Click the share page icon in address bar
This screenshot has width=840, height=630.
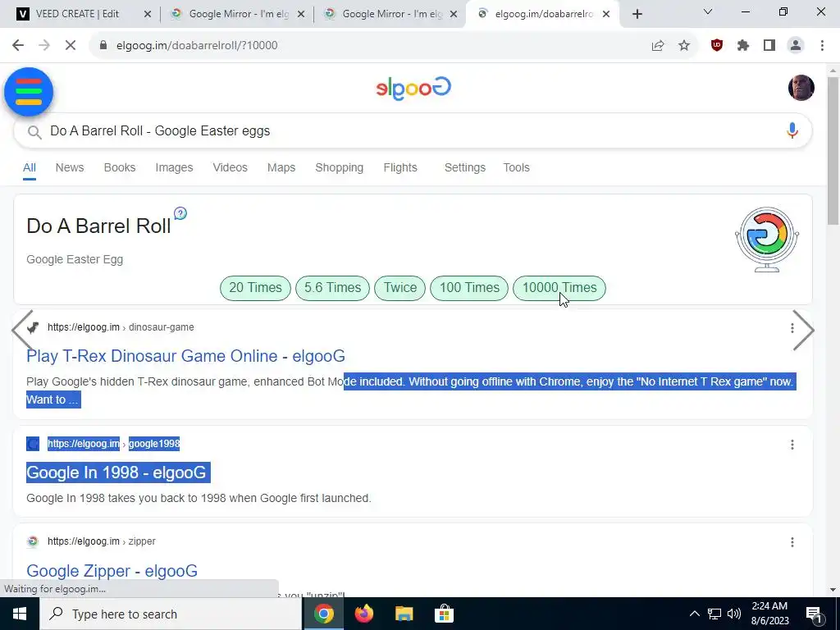(x=658, y=46)
